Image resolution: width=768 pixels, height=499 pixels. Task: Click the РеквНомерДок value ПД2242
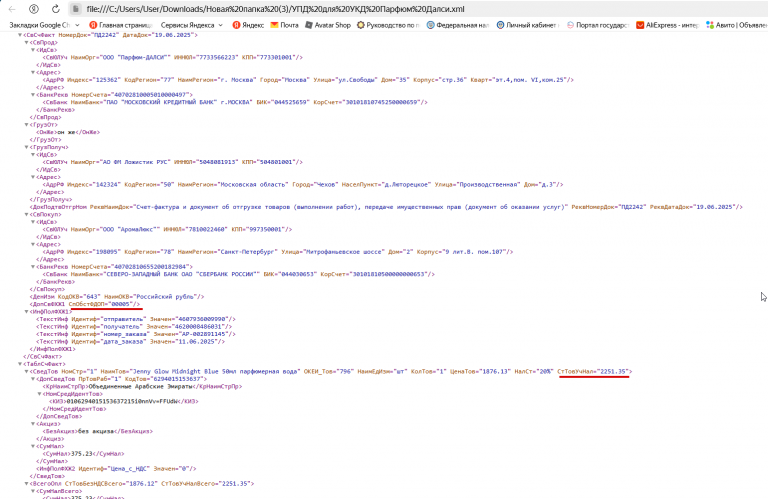pos(632,207)
